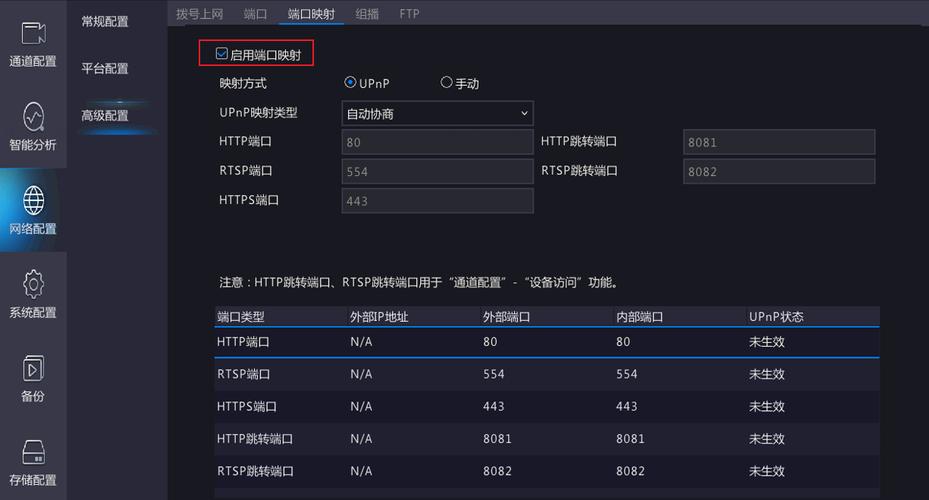Select the RTSP跳转端口 row in the table

546,471
